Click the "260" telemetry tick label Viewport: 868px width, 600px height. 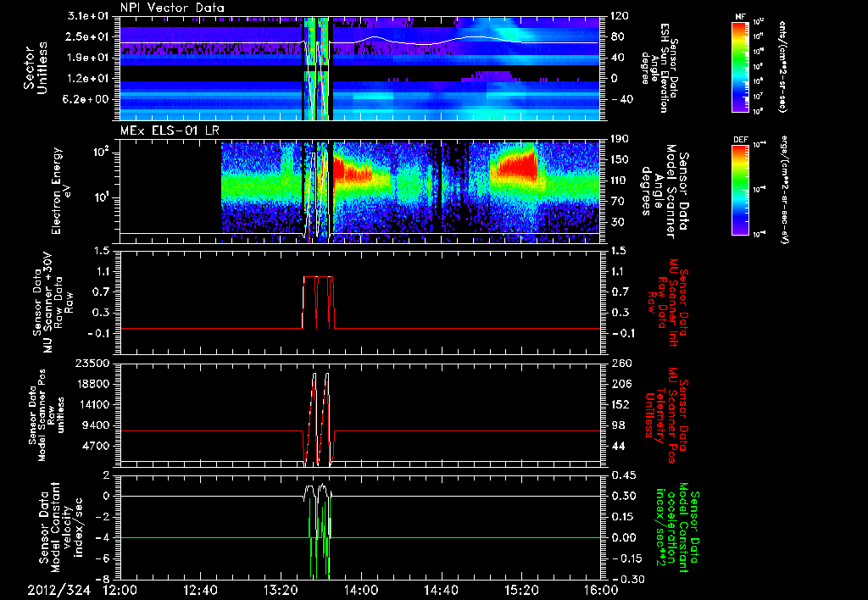[620, 364]
